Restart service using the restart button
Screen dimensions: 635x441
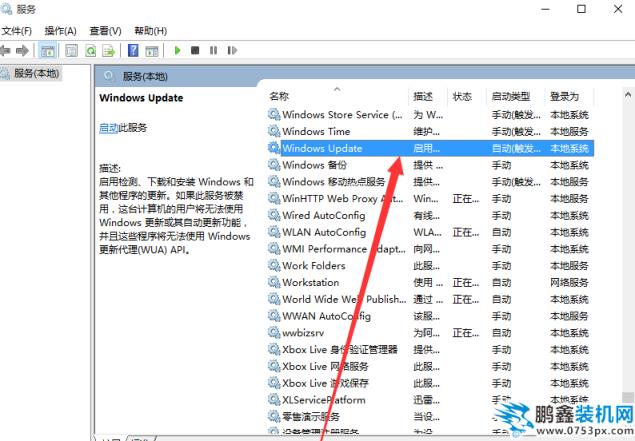232,50
